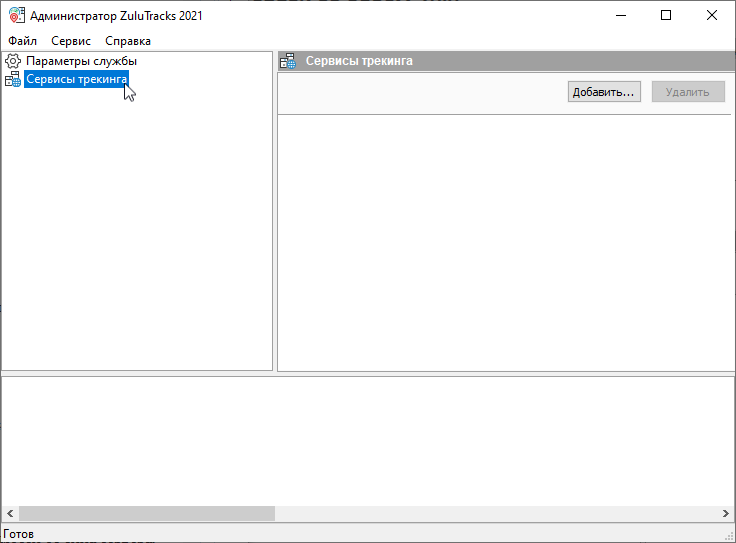
Task: Click the server icon beside Сервисы трекинга in tree
Action: point(13,79)
